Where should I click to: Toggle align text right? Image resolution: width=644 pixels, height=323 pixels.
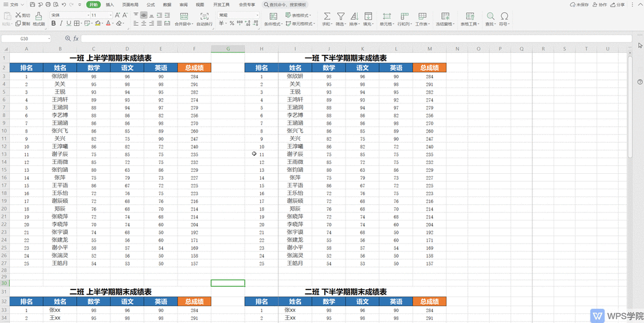point(152,23)
